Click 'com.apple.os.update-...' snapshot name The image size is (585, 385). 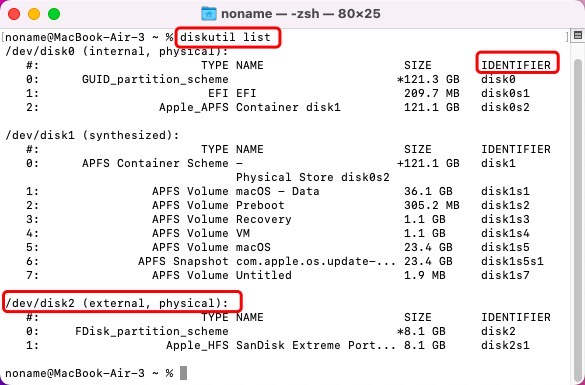pyautogui.click(x=316, y=261)
